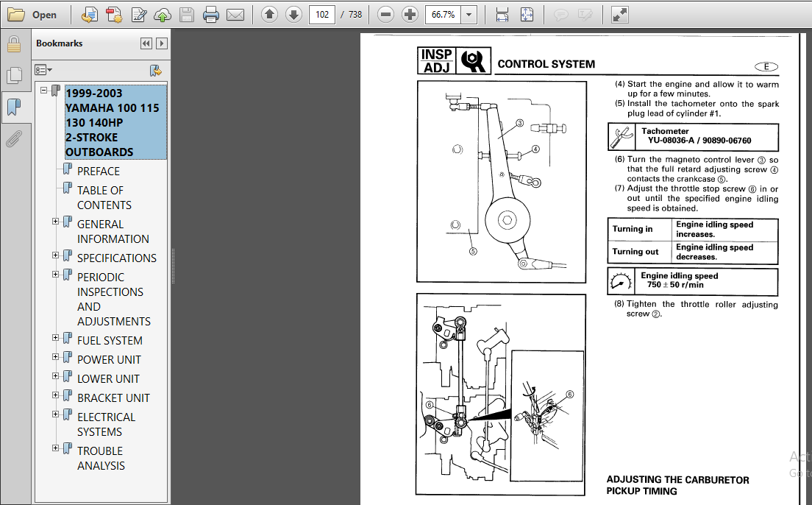Click the page number field showing 102
This screenshot has height=505, width=812.
tap(322, 15)
